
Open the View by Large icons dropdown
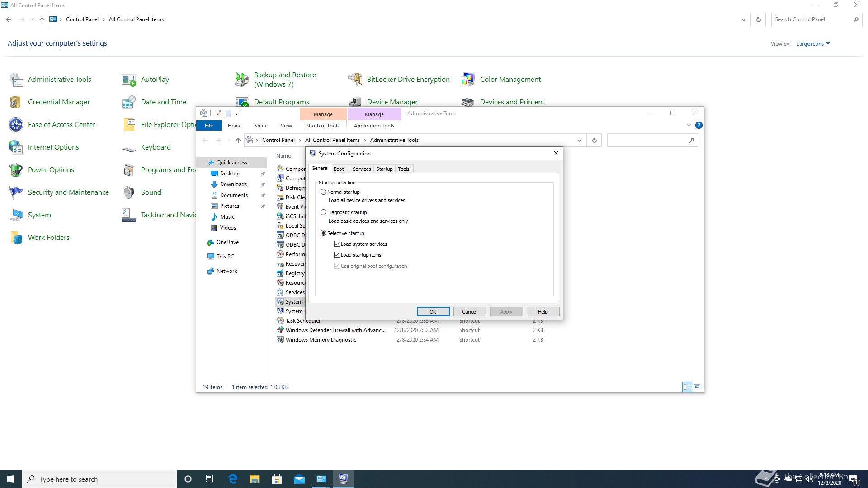coord(812,44)
